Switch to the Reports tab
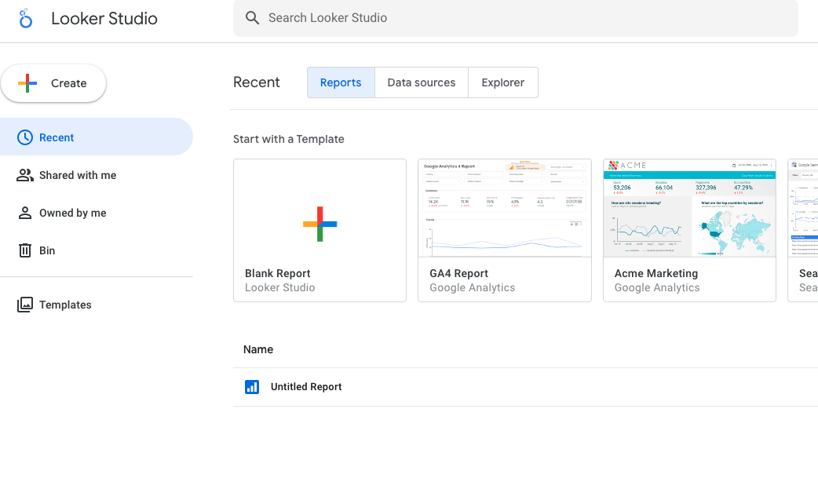Screen dimensions: 818x504 point(341,82)
